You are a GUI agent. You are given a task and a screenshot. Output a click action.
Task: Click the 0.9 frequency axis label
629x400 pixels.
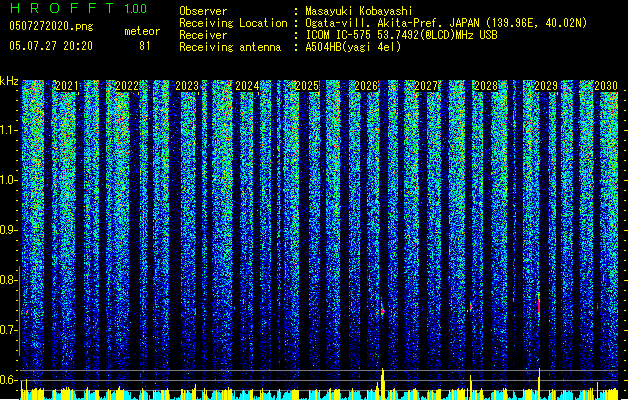click(x=8, y=230)
